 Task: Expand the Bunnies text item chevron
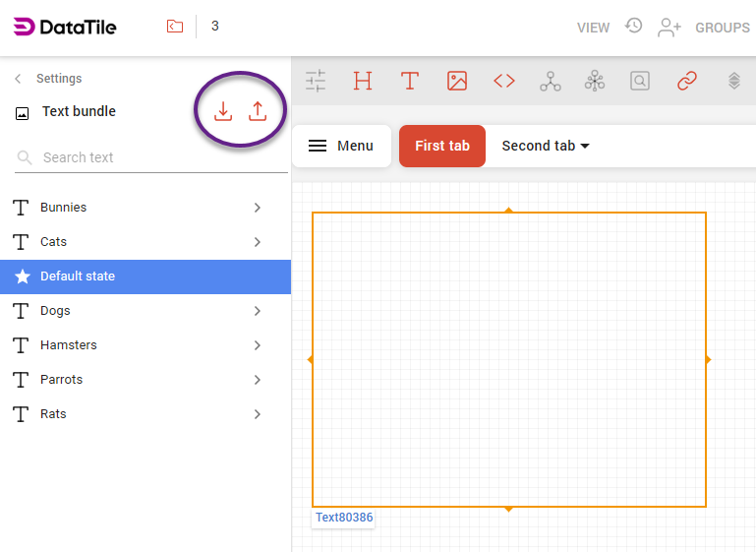258,208
